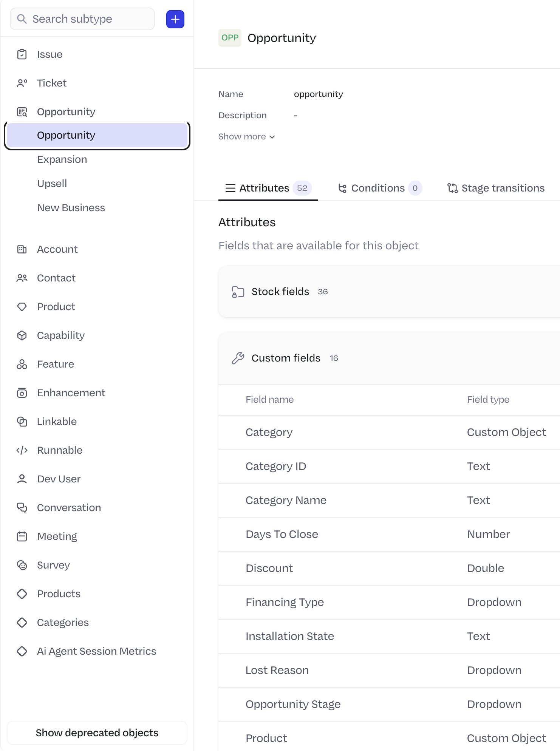Click the Conditions count badge 0
The image size is (560, 751).
[415, 188]
